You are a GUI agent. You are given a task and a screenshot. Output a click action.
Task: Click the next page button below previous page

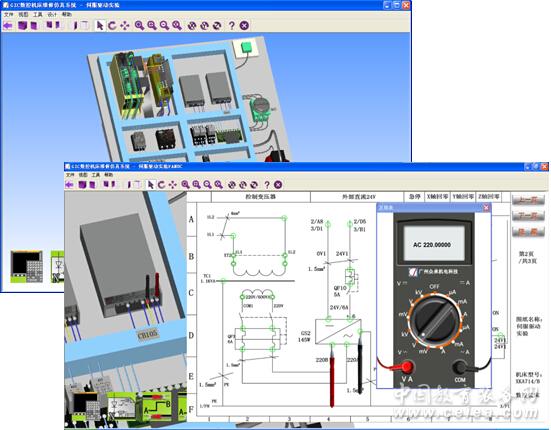[528, 216]
